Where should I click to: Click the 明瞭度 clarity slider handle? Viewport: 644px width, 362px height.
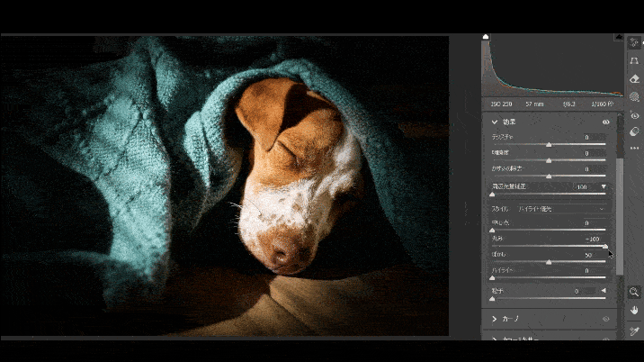click(x=549, y=160)
